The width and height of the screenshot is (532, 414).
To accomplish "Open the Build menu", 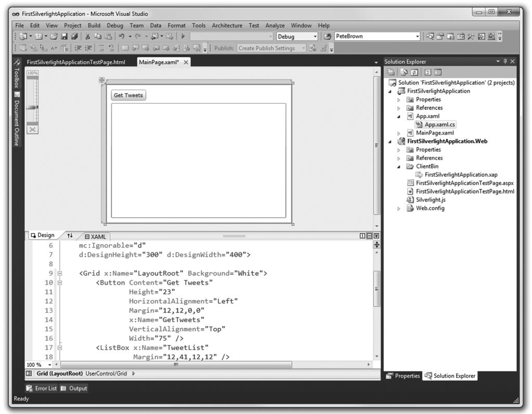I will point(94,25).
